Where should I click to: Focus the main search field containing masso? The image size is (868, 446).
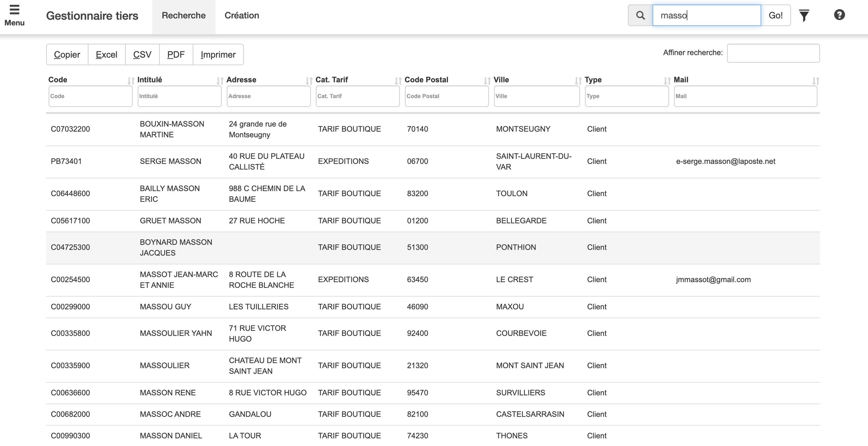(706, 15)
